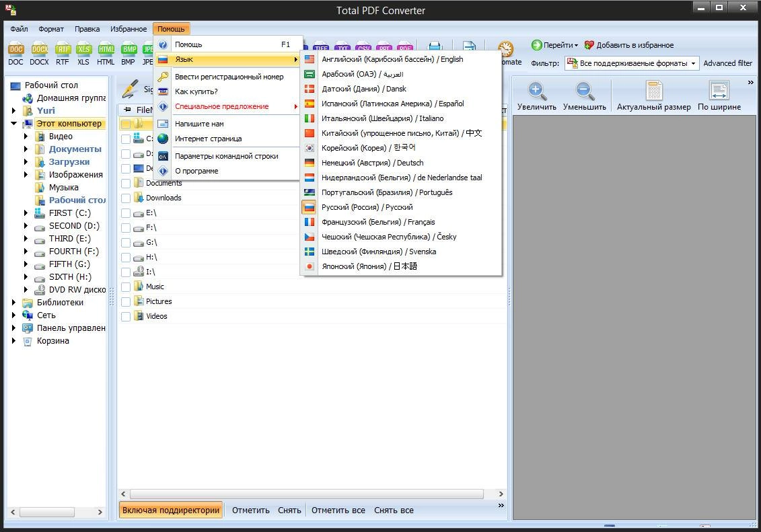
Task: Expand the Документы tree node
Action: coord(26,149)
